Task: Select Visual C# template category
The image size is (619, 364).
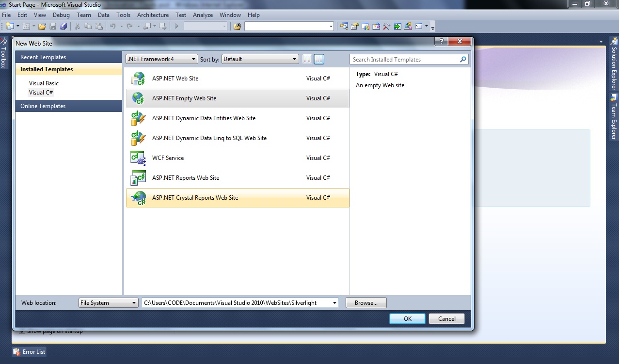Action: pos(41,93)
